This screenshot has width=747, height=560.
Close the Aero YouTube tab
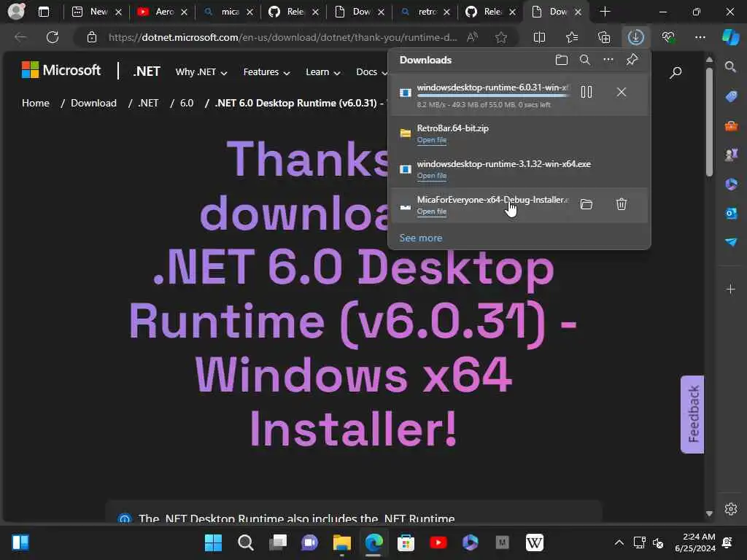click(184, 12)
